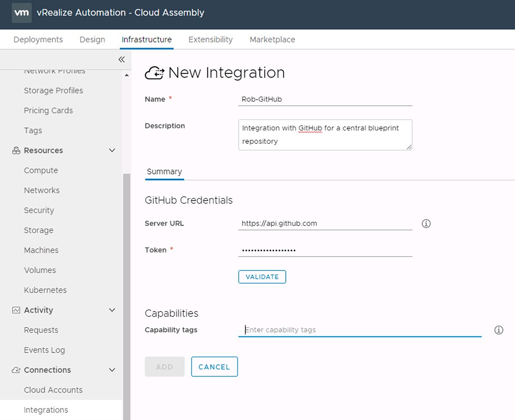Expand the Resources section
The image size is (515, 420).
(x=112, y=150)
